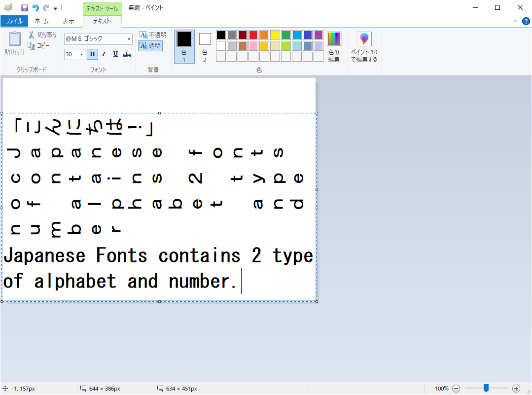The image size is (532, 395).
Task: Click the word 'Japanese' in horizontal text line
Action: tap(44, 255)
